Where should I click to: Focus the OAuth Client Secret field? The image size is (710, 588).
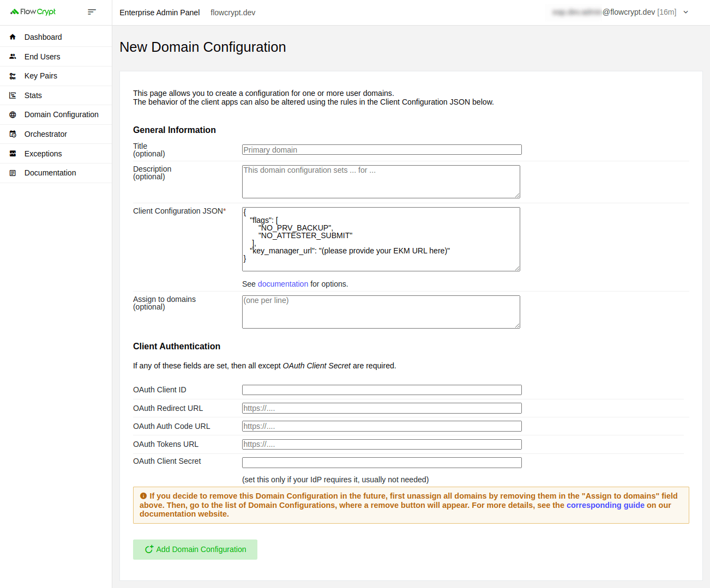(x=382, y=463)
